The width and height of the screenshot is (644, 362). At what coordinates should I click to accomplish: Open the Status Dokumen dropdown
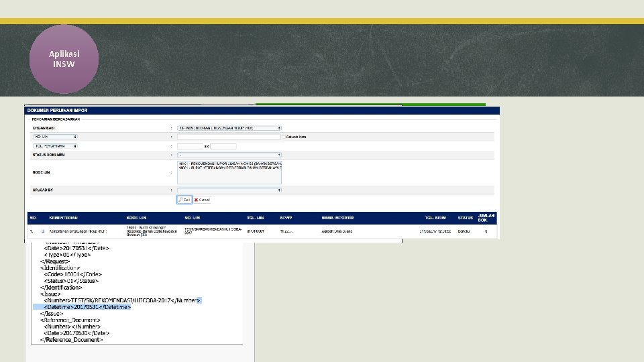tap(229, 155)
